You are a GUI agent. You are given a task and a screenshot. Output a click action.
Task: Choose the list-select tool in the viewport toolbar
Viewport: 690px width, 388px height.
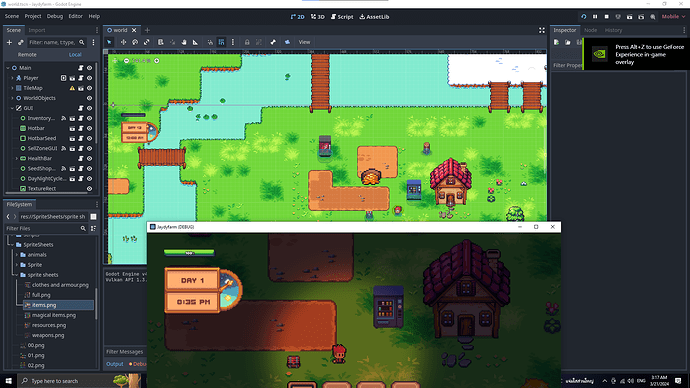(161, 42)
